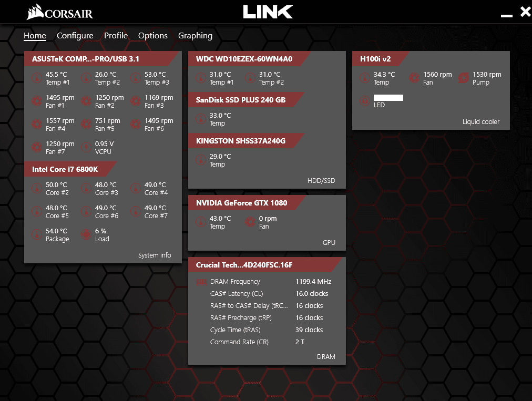Click the SanDisk SSD temperature icon
The height and width of the screenshot is (401, 532).
point(201,119)
